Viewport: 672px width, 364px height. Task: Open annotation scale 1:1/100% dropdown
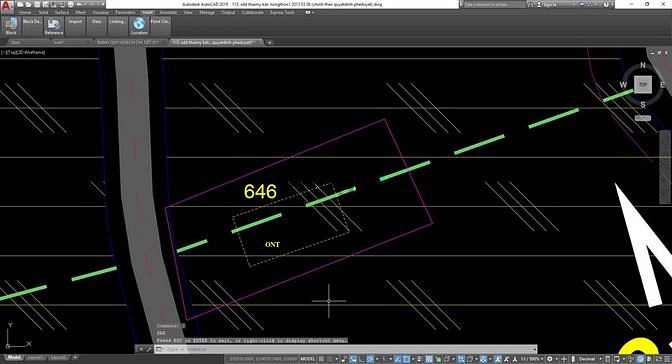pyautogui.click(x=531, y=358)
